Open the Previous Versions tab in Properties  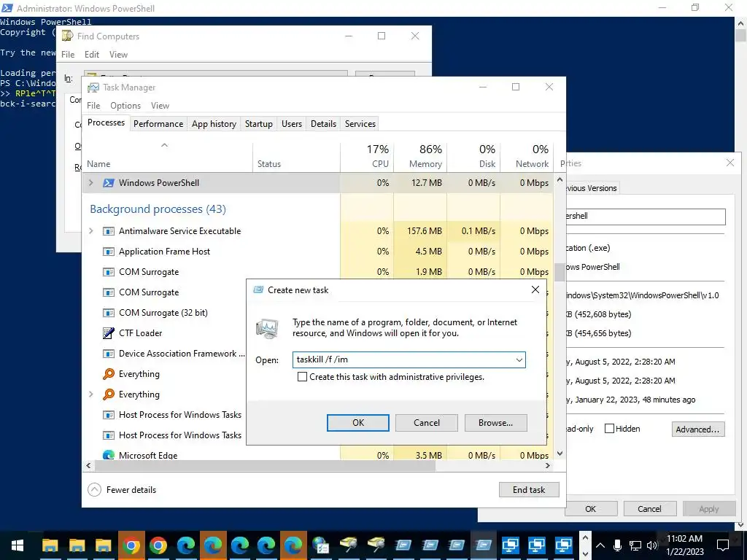[591, 188]
